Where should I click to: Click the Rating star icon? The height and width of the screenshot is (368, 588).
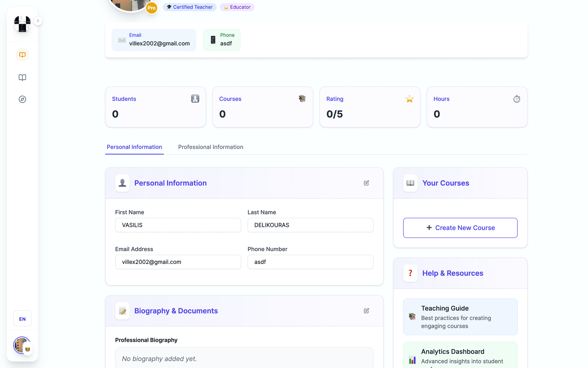(409, 99)
